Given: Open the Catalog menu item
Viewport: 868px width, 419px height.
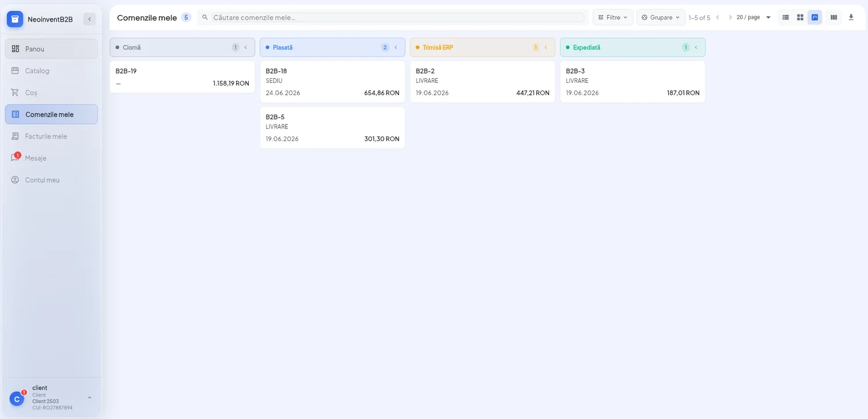Looking at the screenshot, I should tap(52, 71).
